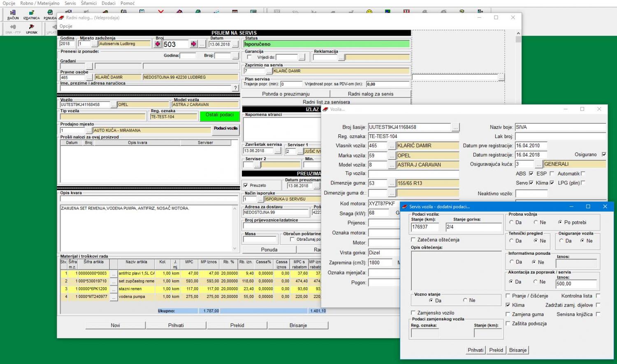Open lookup button beside Vozilo chassis number

pyautogui.click(x=114, y=105)
